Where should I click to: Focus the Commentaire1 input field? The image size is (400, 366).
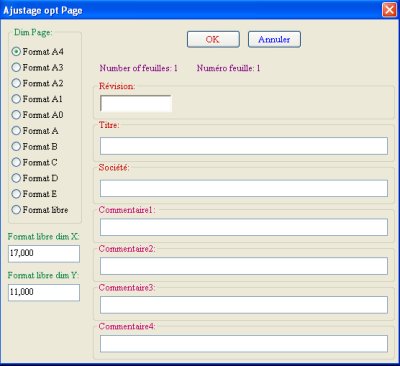tap(244, 227)
